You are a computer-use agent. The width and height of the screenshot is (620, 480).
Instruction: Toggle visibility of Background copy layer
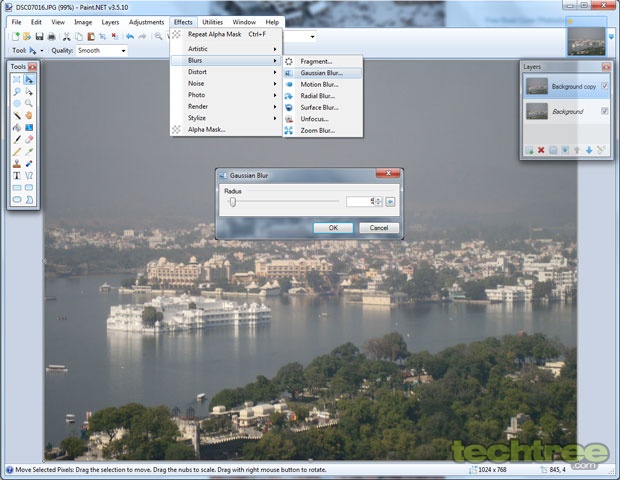tap(604, 86)
